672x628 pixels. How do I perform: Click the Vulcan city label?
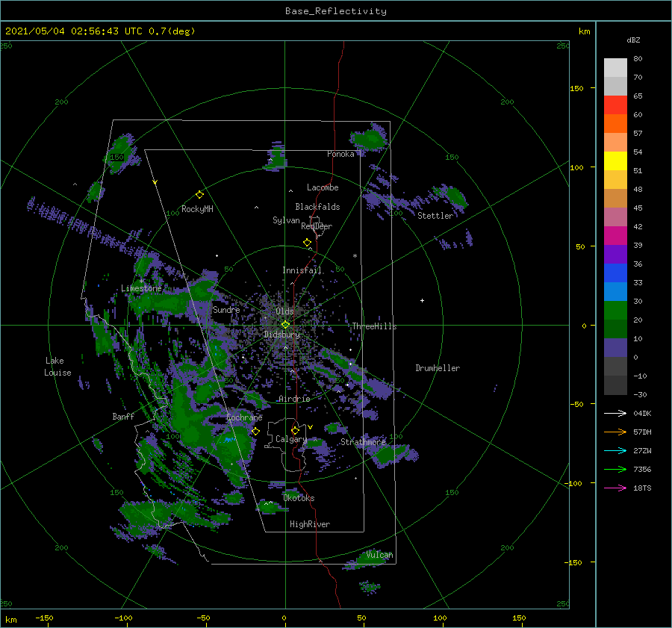pyautogui.click(x=379, y=555)
